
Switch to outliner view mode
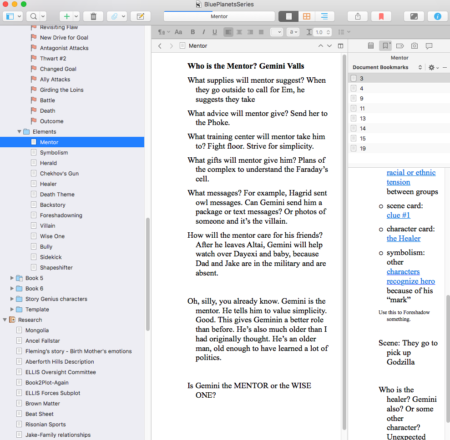coord(324,16)
